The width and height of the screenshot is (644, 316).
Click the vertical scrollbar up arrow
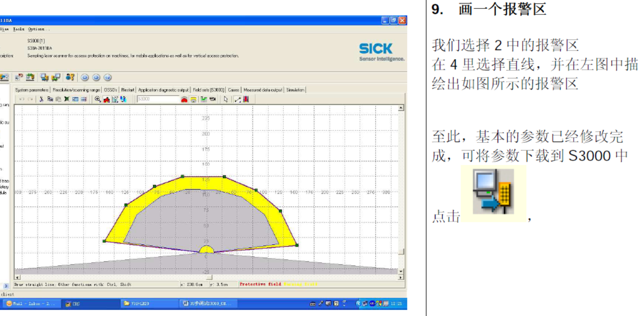coord(401,108)
